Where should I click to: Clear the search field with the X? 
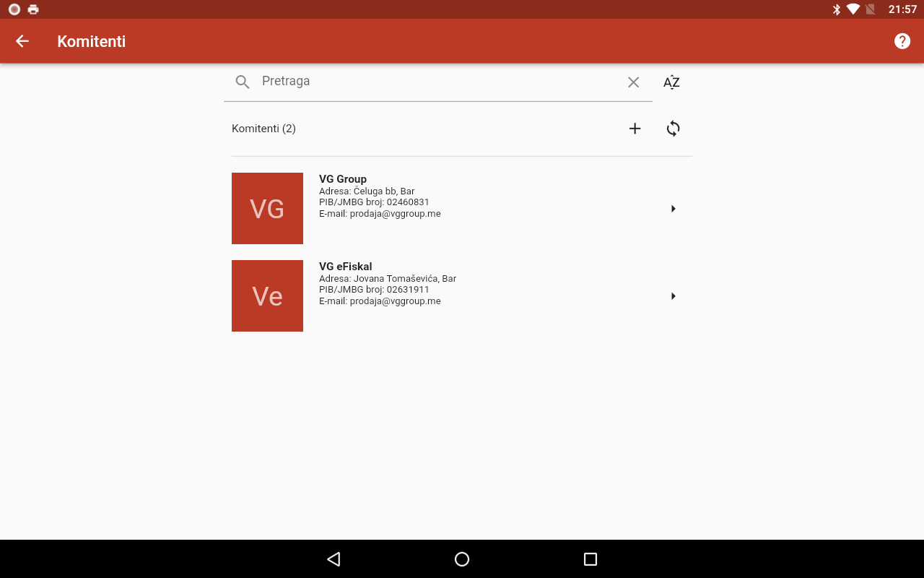click(633, 82)
